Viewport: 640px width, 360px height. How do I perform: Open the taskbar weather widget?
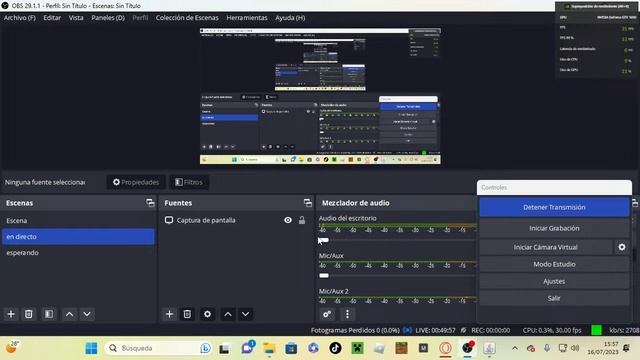[x=12, y=348]
